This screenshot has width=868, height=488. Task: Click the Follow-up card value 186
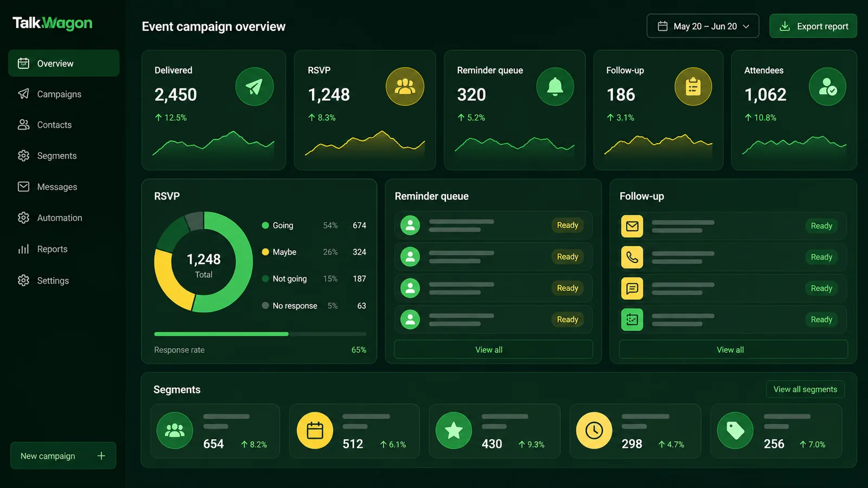[x=621, y=95]
